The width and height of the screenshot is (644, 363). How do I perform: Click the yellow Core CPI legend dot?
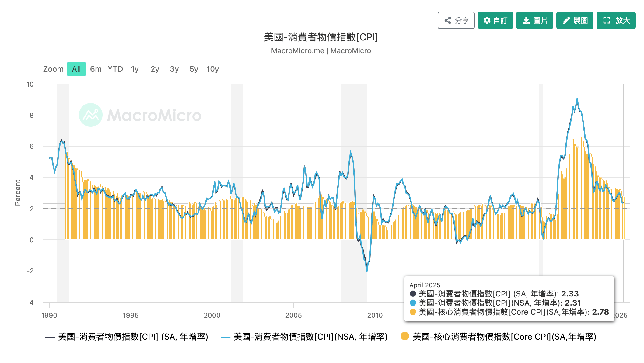pos(405,336)
